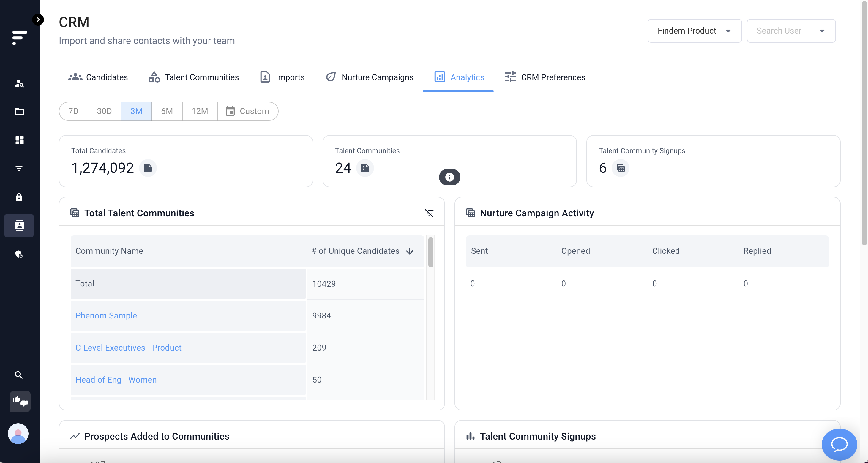Sort by unique candidates arrow
This screenshot has height=463, width=868.
[x=410, y=251]
